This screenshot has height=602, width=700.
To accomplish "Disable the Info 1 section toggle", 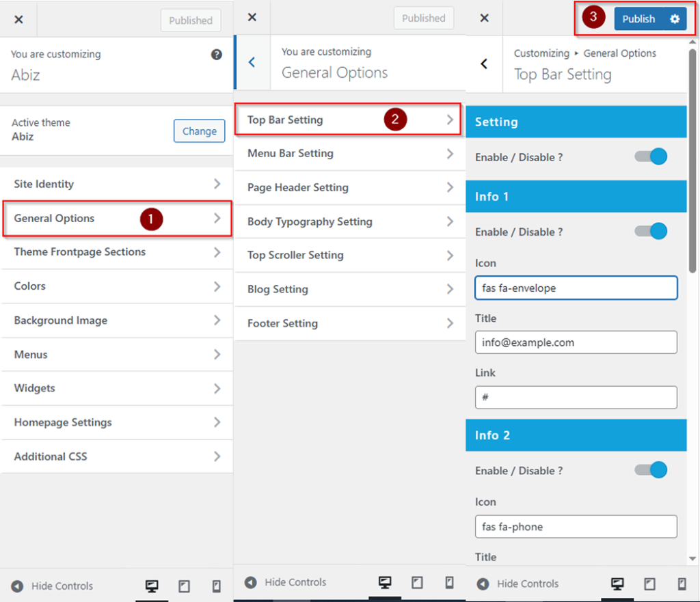I will tap(651, 232).
